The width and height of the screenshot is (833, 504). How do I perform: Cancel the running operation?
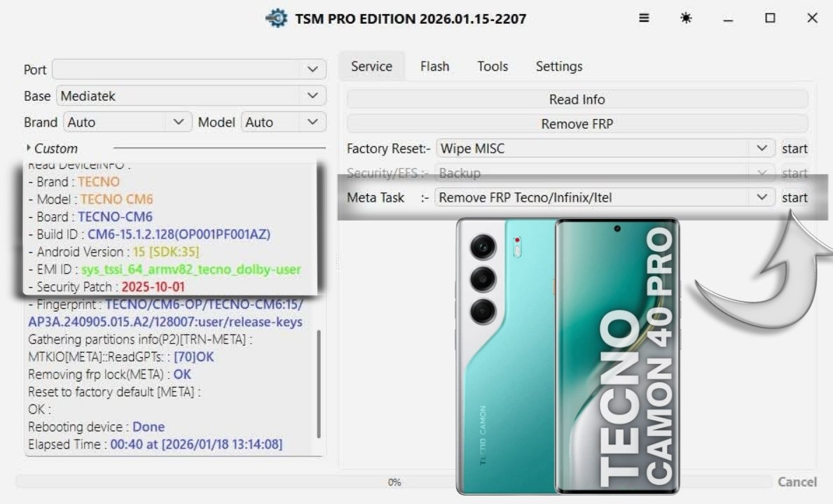tap(797, 482)
